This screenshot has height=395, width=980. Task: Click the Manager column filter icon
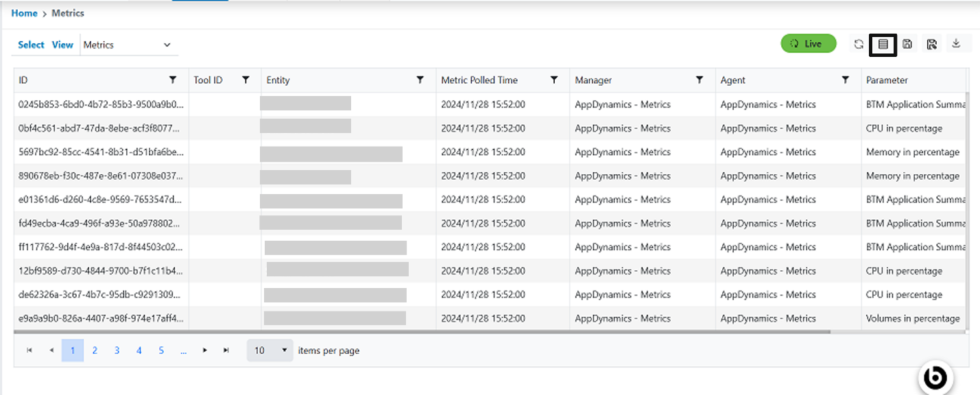(700, 80)
